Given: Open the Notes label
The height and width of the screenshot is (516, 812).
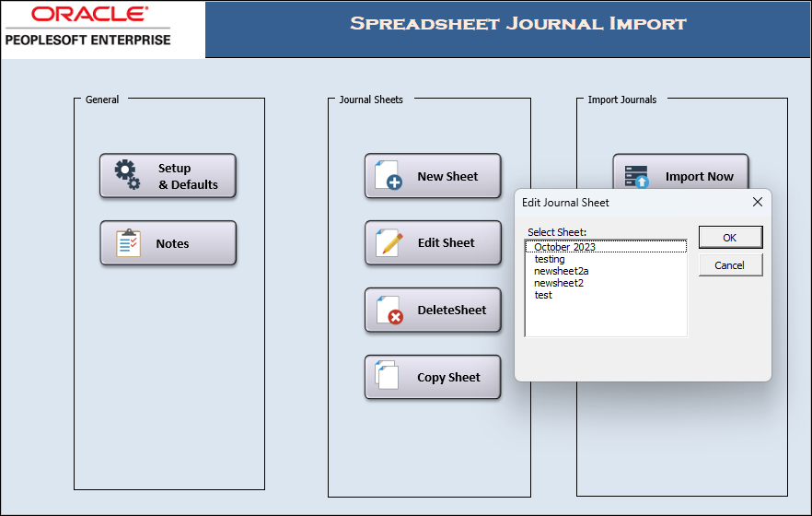Looking at the screenshot, I should 172,243.
